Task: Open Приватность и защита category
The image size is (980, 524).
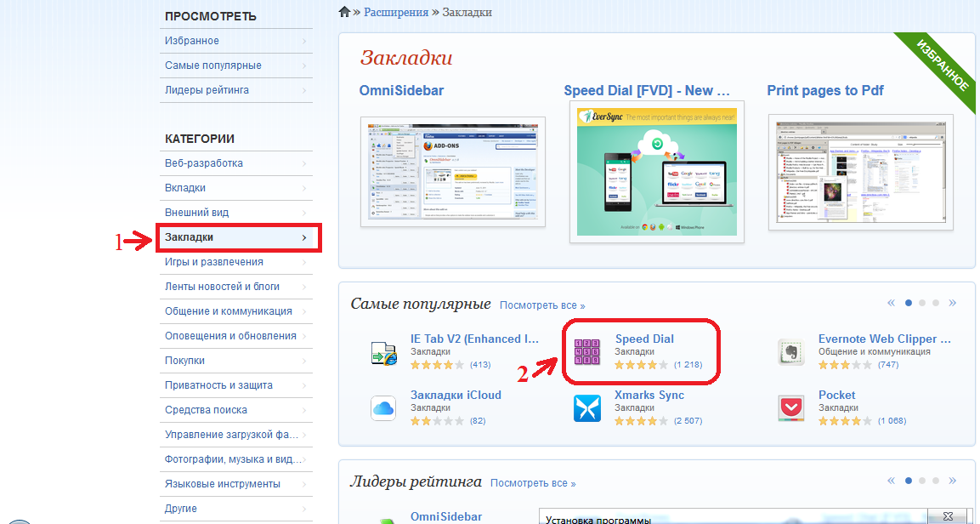Action: pos(236,385)
